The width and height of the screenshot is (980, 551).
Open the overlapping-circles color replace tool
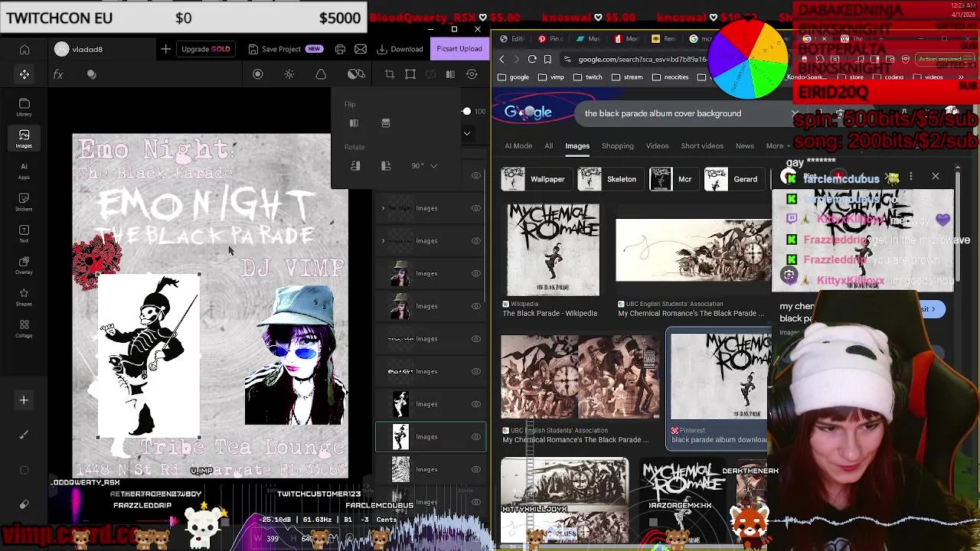[x=356, y=74]
